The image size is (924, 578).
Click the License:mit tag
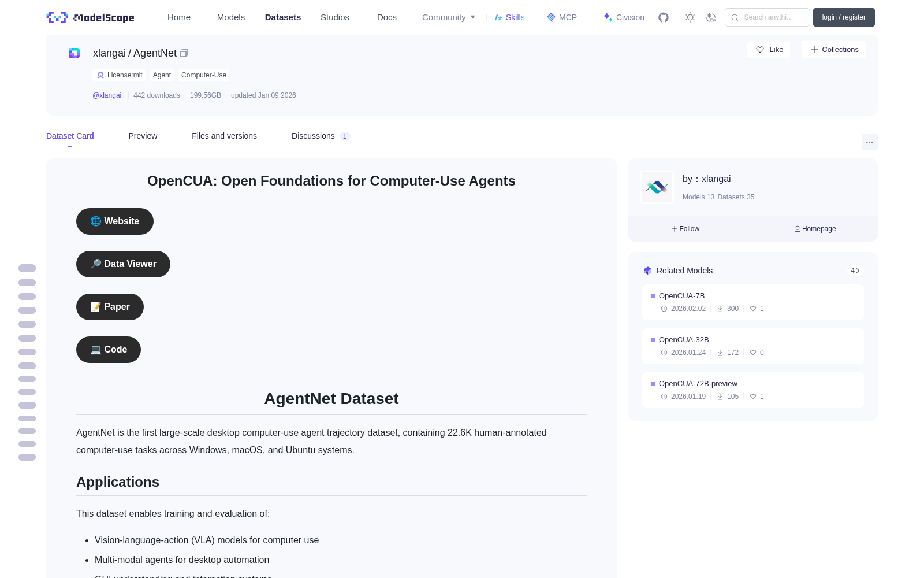click(120, 75)
